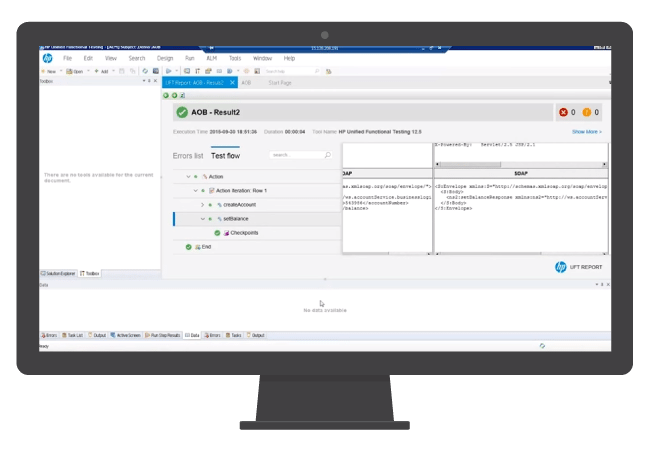The width and height of the screenshot is (650, 450).
Task: Switch to the AOB document tab
Action: [246, 83]
